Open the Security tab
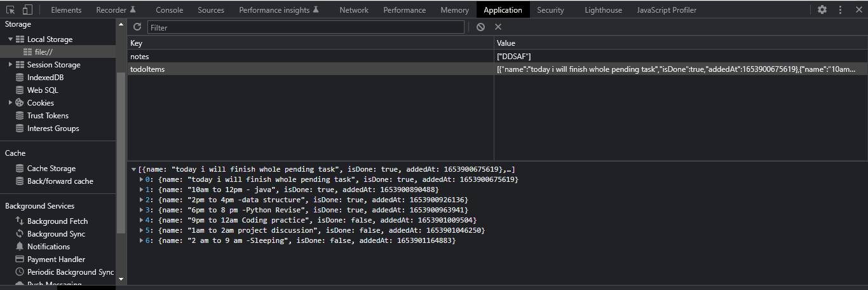Image resolution: width=868 pixels, height=290 pixels. coord(550,10)
